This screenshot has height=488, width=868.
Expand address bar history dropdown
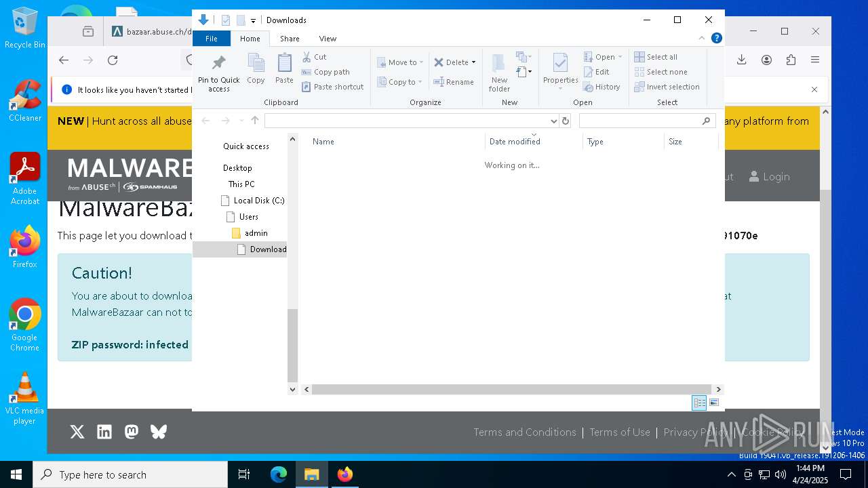pos(553,121)
